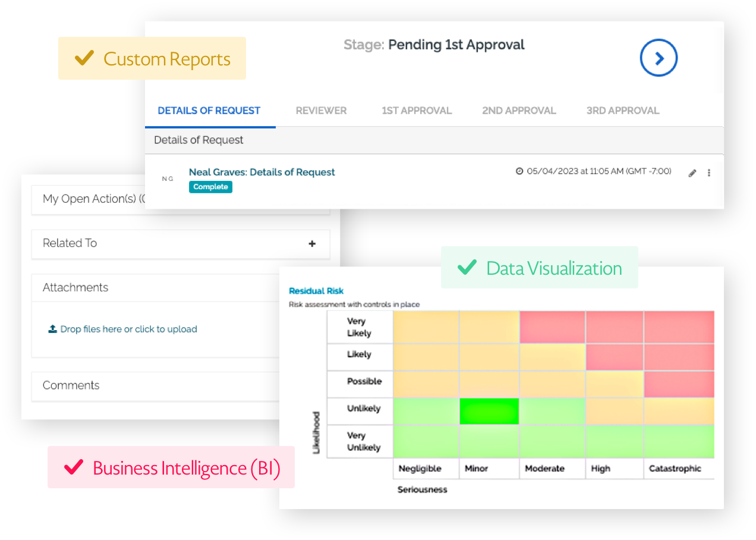Click the pencil edit icon for request

pyautogui.click(x=692, y=173)
